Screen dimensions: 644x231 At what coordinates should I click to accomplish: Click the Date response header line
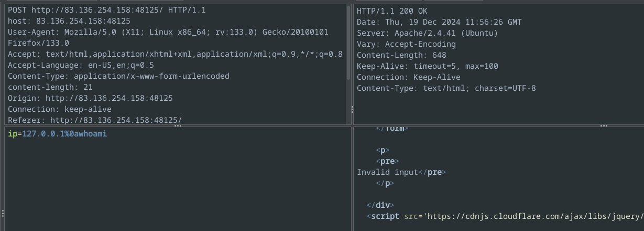(439, 22)
